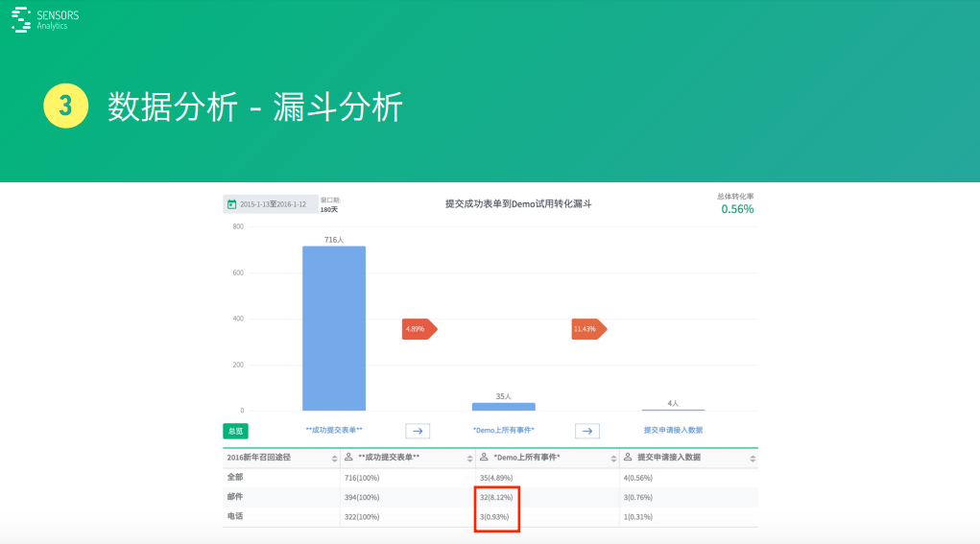Image resolution: width=980 pixels, height=544 pixels.
Task: Click the 4.89% conversion arrow badge
Action: click(x=418, y=329)
